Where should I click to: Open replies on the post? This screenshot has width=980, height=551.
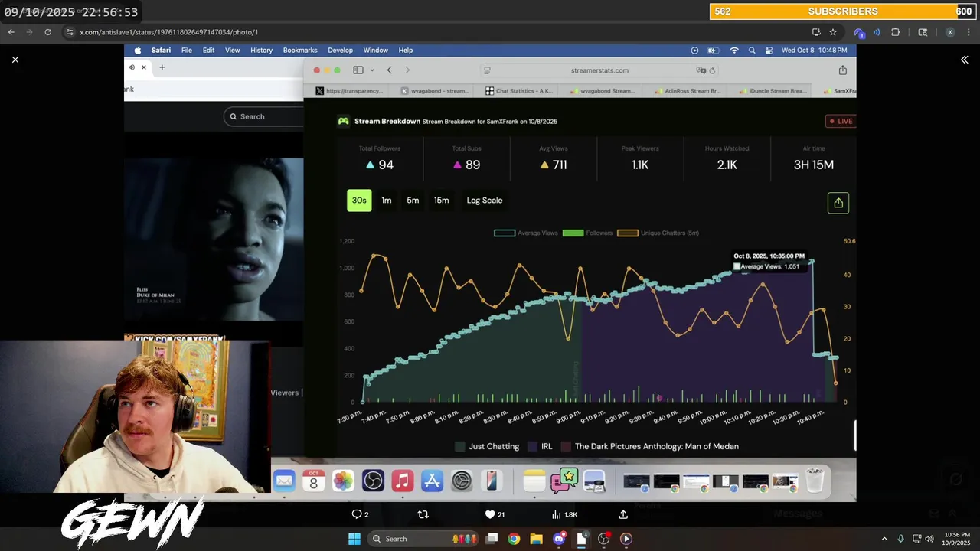[360, 514]
